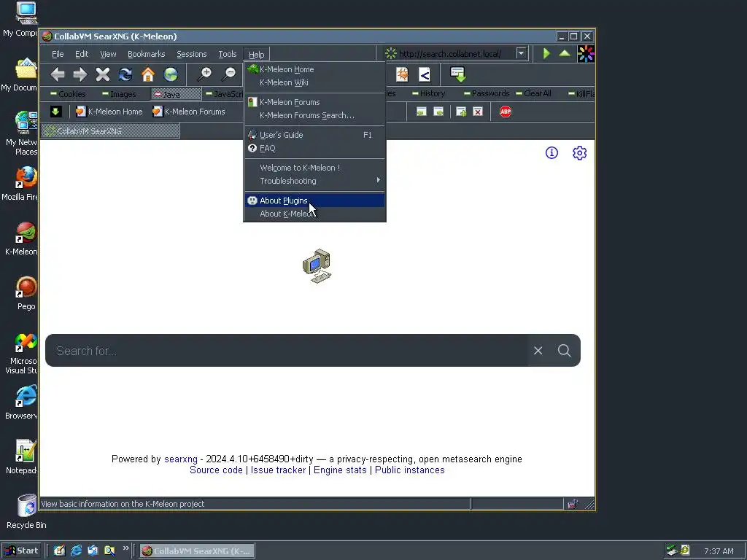Click the Clear All privacy button

[533, 94]
